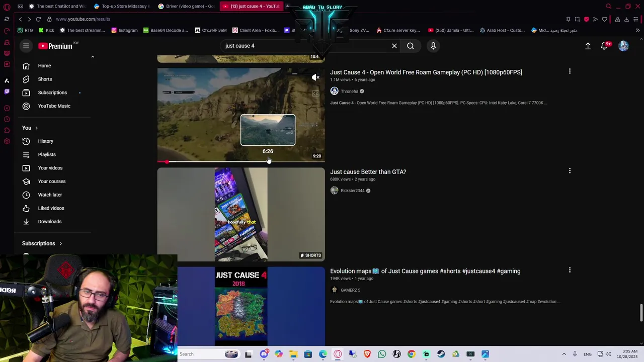The width and height of the screenshot is (644, 362).
Task: Expand the Subscriptions section heading
Action: [42, 243]
